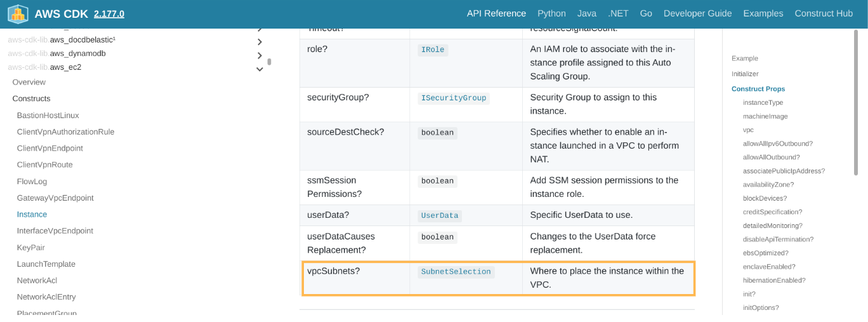Screen dimensions: 868x322
Task: Switch to the Python docs tab
Action: click(551, 13)
